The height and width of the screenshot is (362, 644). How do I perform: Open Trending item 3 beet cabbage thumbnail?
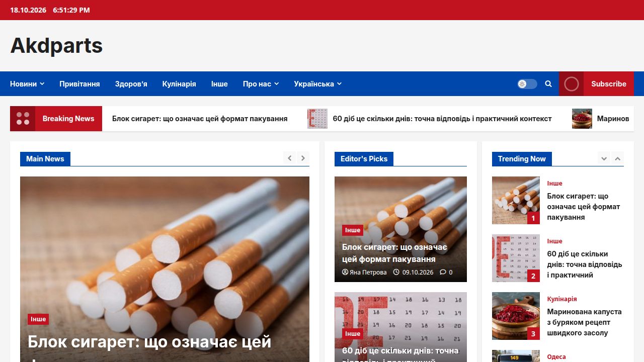(x=516, y=316)
